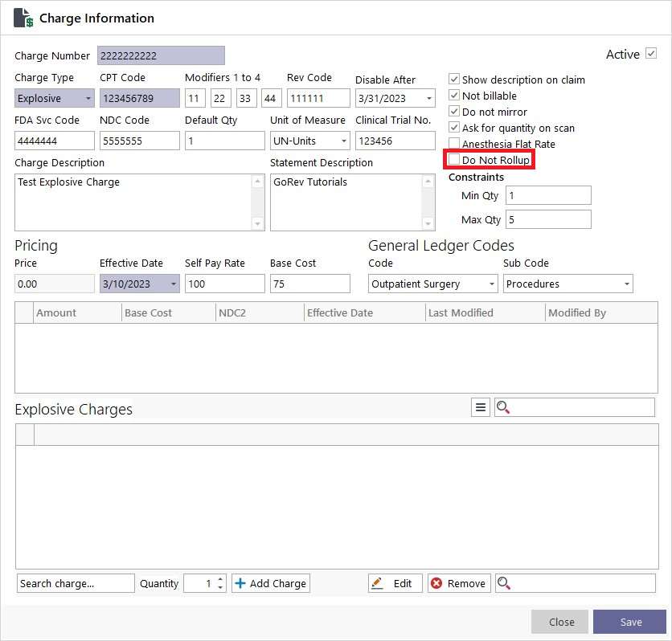Click the CPT Code field
672x641 pixels.
pyautogui.click(x=140, y=98)
